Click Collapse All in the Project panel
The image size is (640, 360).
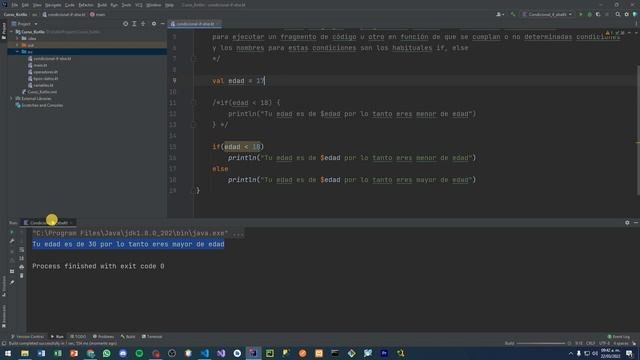[x=143, y=24]
